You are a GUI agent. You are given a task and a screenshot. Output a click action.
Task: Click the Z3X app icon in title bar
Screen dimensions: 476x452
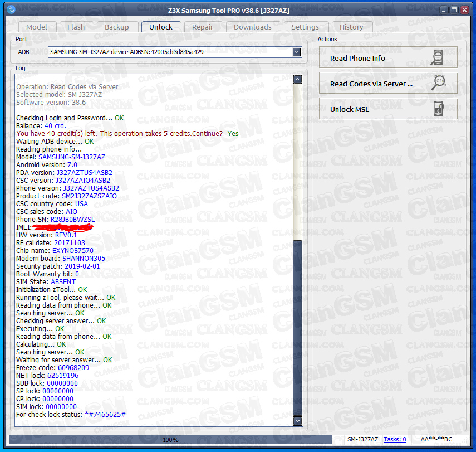click(11, 9)
